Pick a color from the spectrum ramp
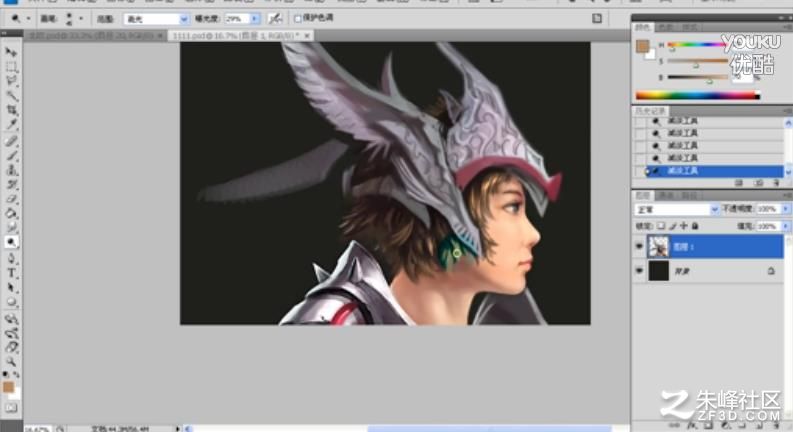 pos(698,95)
